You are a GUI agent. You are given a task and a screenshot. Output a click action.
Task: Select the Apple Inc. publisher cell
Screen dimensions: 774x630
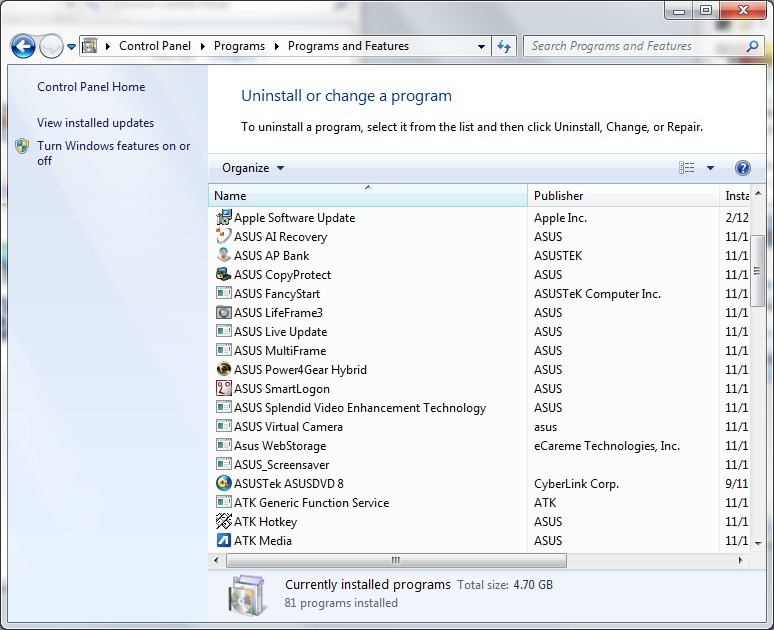pyautogui.click(x=560, y=218)
